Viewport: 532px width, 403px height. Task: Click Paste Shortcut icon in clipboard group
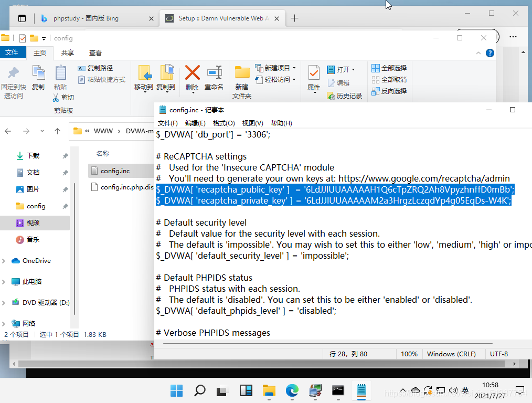[81, 80]
